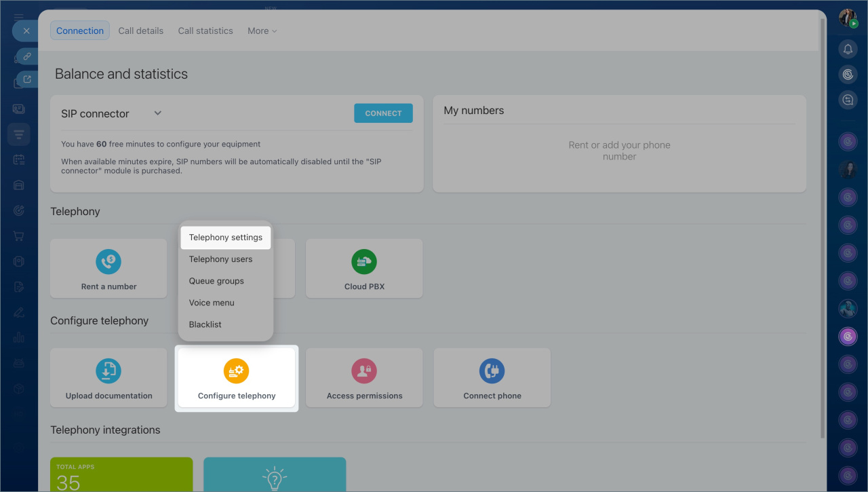Viewport: 868px width, 492px height.
Task: Open notifications bell in right sidebar
Action: 848,50
